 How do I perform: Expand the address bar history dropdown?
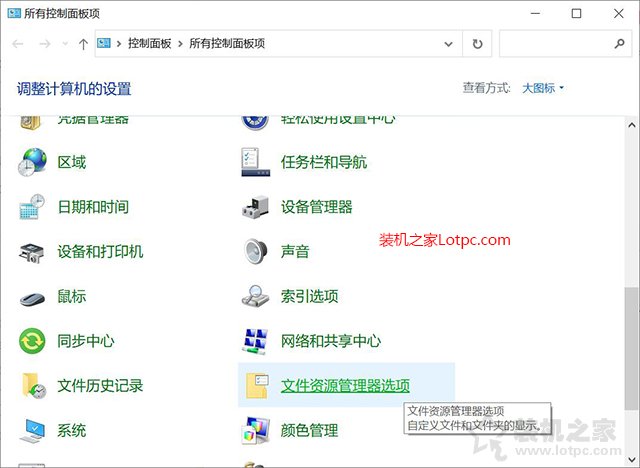pos(448,44)
